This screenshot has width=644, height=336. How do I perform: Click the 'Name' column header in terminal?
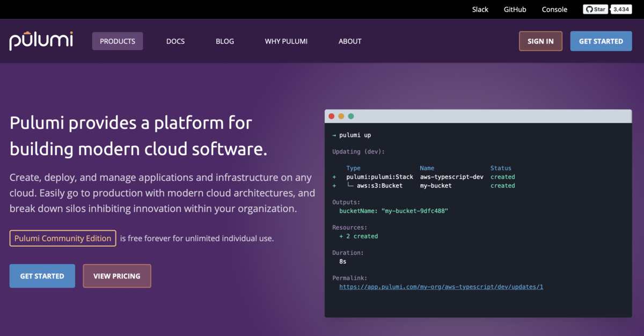pos(427,168)
